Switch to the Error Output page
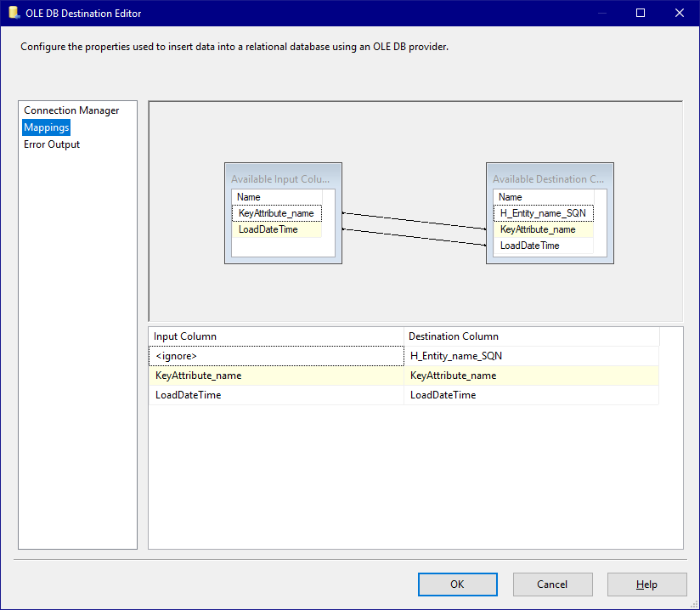The width and height of the screenshot is (700, 610). (52, 144)
